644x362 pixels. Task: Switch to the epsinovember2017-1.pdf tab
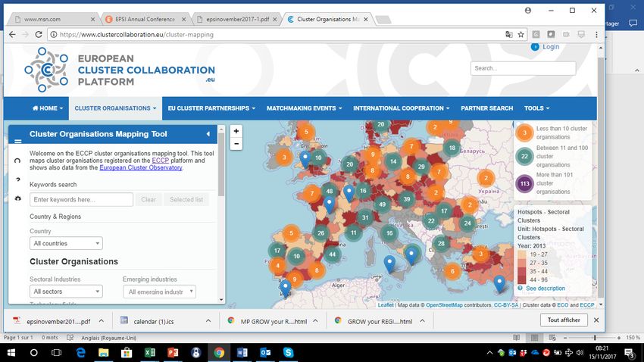(x=237, y=19)
